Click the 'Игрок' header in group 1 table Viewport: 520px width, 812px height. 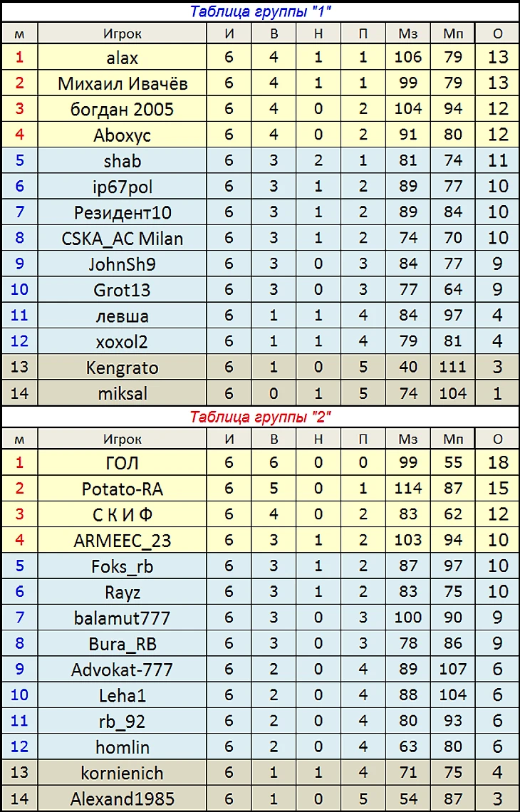point(122,33)
